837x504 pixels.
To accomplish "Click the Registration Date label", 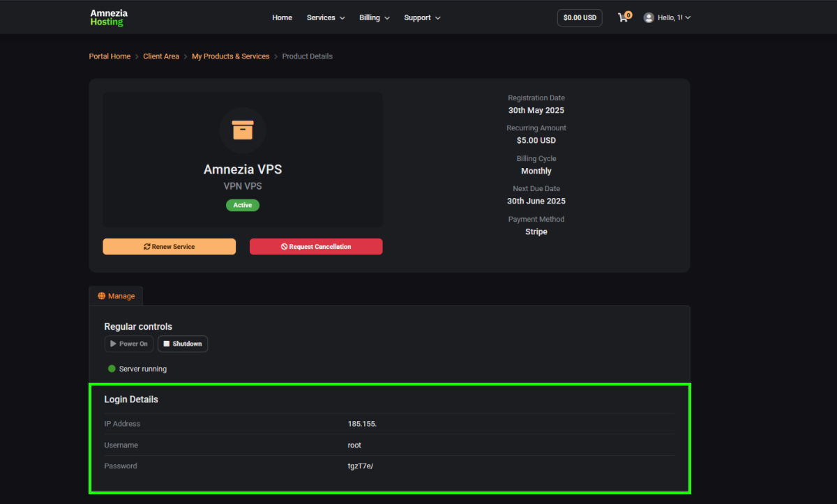I will 536,98.
